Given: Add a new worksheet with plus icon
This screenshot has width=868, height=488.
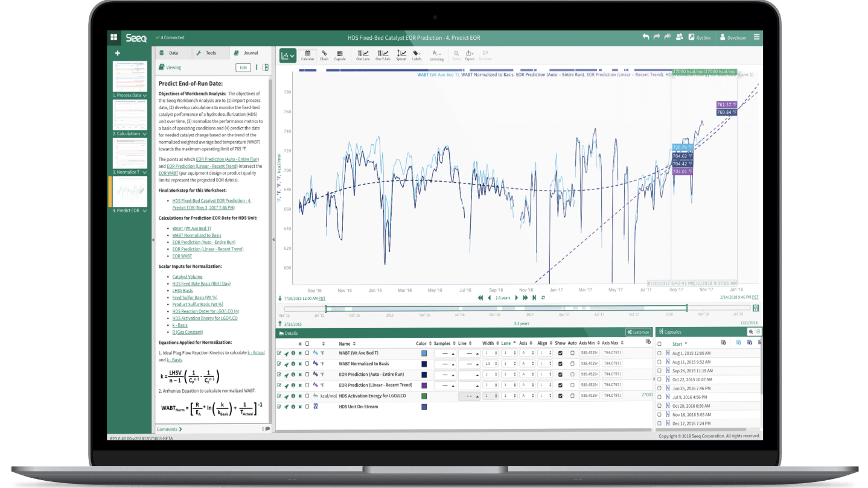Looking at the screenshot, I should [117, 53].
